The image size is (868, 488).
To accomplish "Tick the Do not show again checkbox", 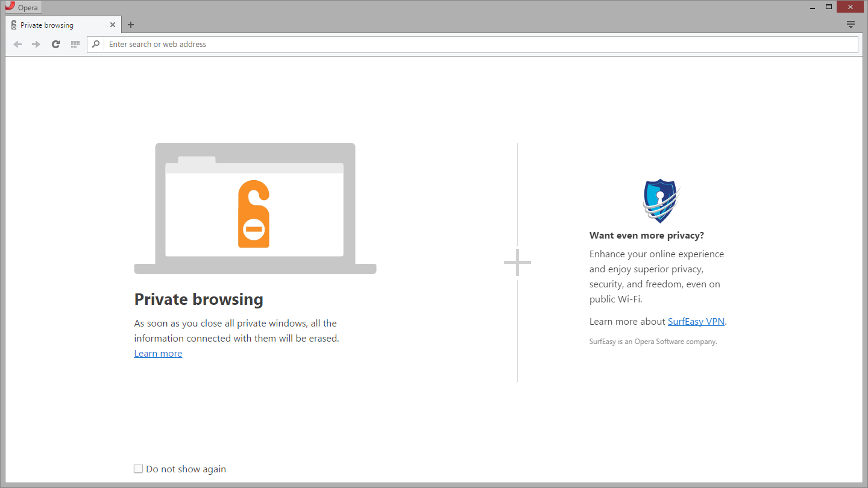I will click(x=139, y=469).
